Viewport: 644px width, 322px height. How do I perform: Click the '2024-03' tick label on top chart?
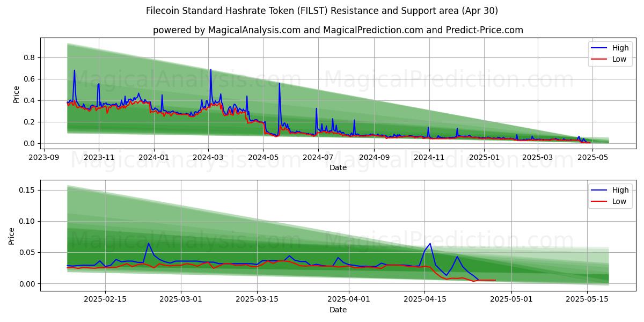click(208, 157)
